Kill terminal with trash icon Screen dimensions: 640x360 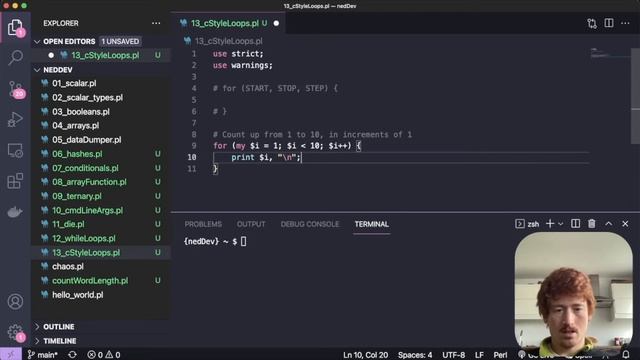[592, 224]
